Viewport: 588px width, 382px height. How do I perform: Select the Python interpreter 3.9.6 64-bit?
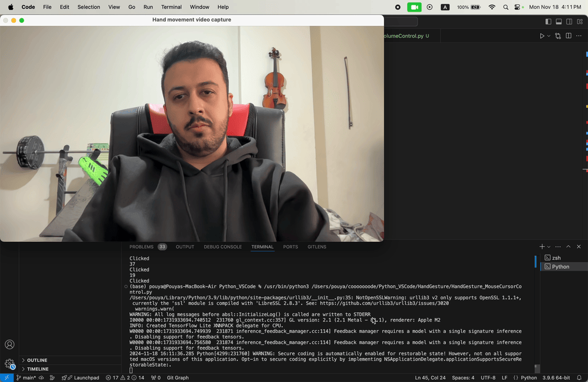[556, 378]
